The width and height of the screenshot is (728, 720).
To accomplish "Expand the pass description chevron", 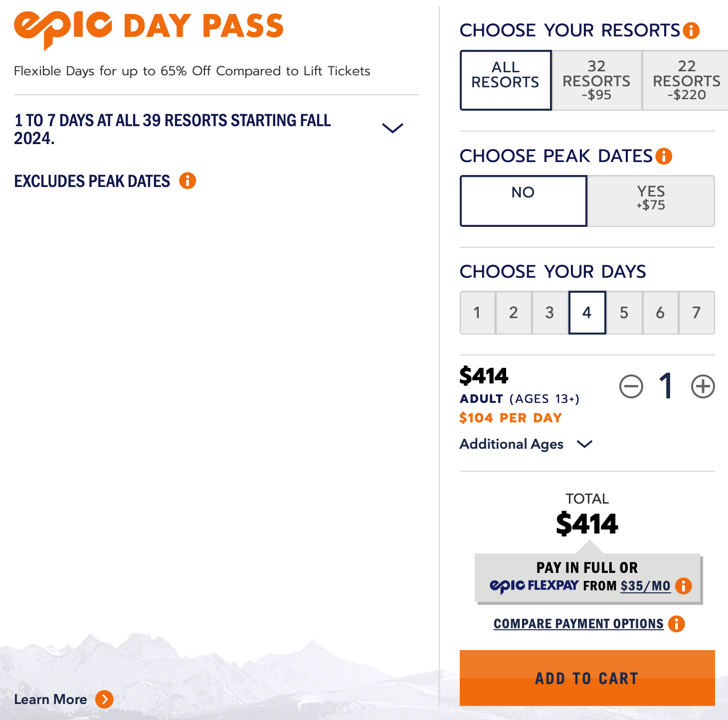I will tap(393, 128).
